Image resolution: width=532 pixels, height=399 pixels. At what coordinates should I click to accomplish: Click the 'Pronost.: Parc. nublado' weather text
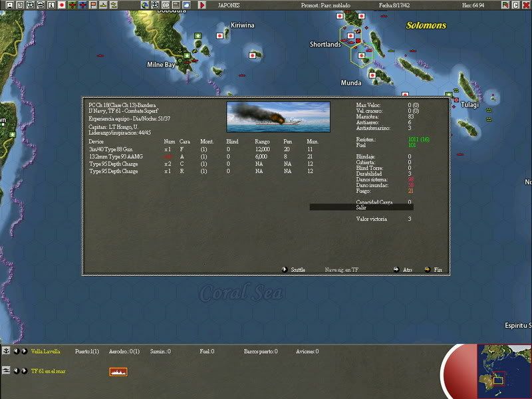[x=325, y=5]
